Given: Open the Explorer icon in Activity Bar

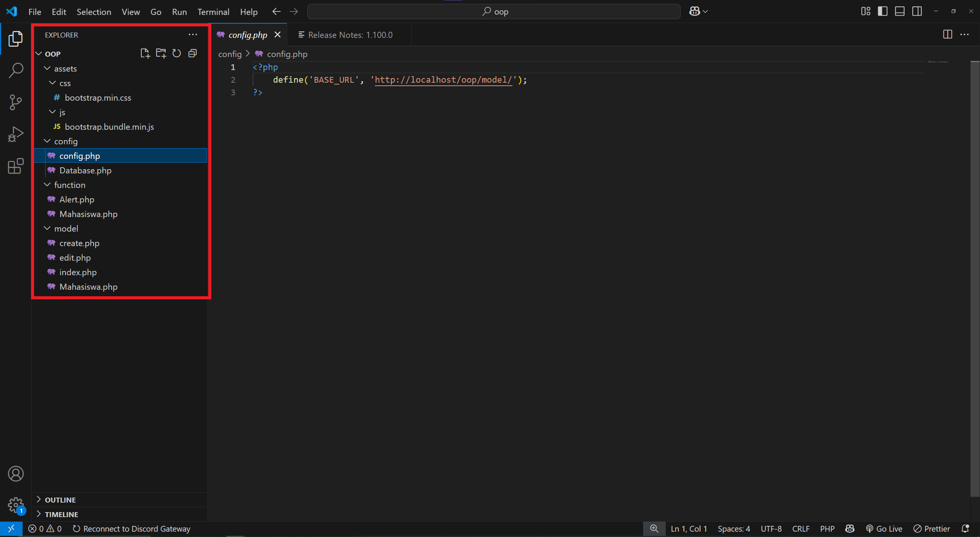Looking at the screenshot, I should [16, 39].
